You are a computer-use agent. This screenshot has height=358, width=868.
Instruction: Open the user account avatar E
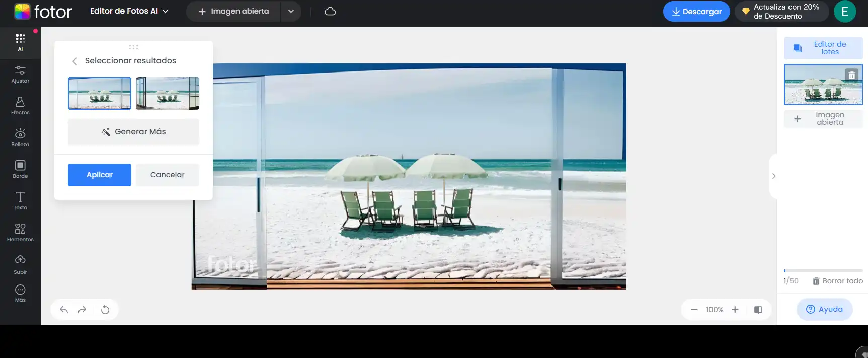[x=845, y=11]
